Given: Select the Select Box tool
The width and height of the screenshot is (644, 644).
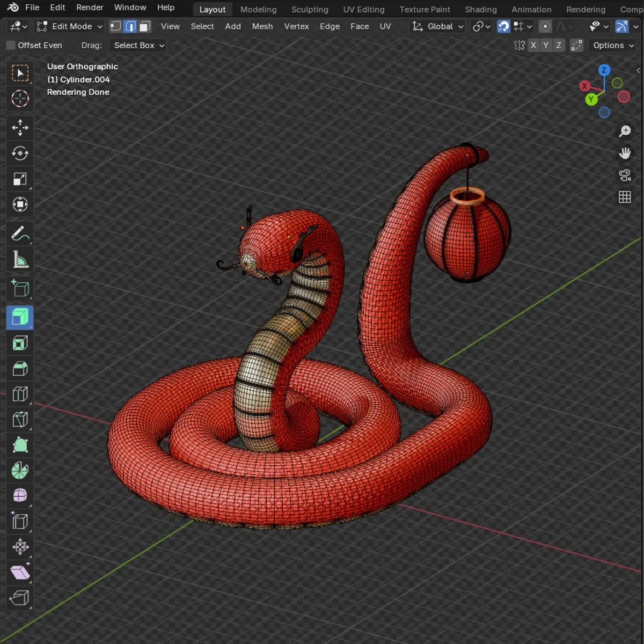Looking at the screenshot, I should (20, 73).
